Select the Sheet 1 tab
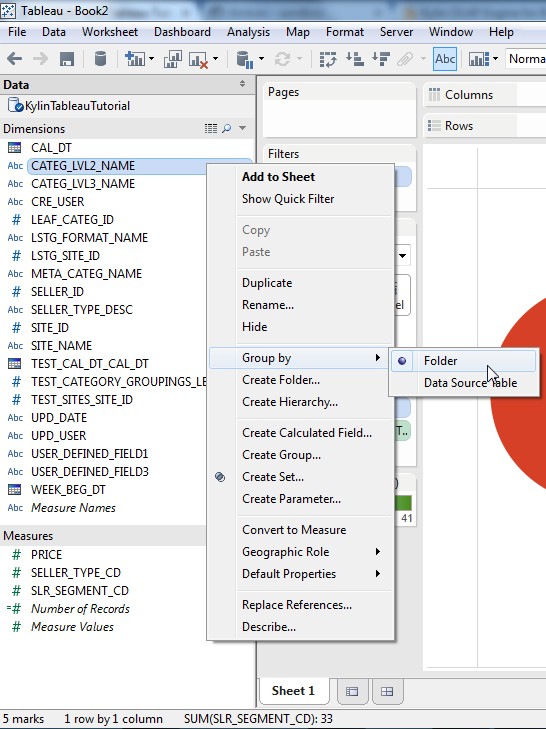546x729 pixels. [293, 691]
